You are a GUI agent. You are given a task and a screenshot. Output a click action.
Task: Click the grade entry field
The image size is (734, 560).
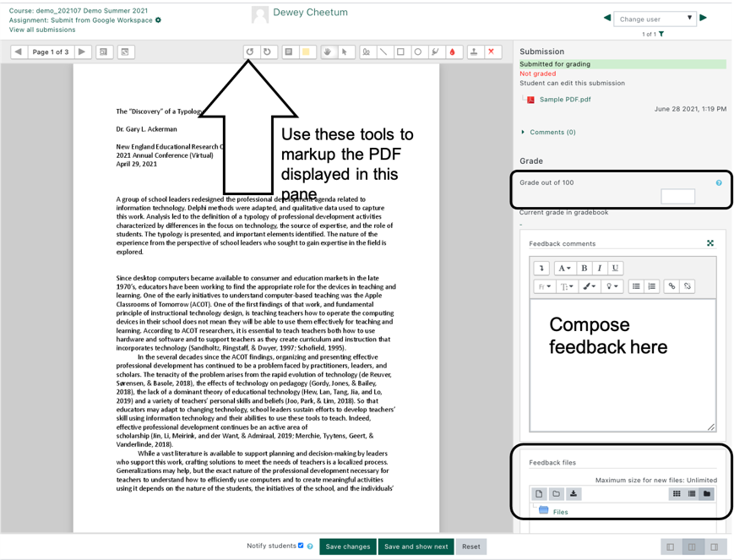(677, 197)
